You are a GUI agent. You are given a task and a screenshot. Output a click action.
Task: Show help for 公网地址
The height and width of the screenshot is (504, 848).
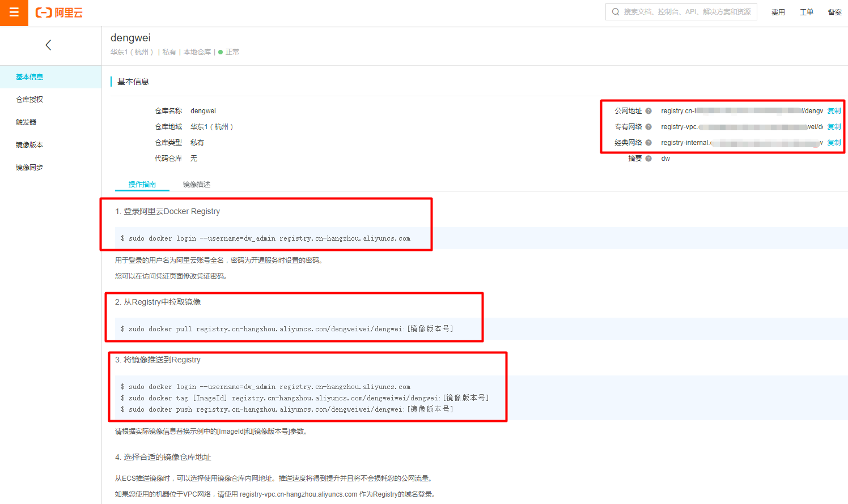(648, 111)
